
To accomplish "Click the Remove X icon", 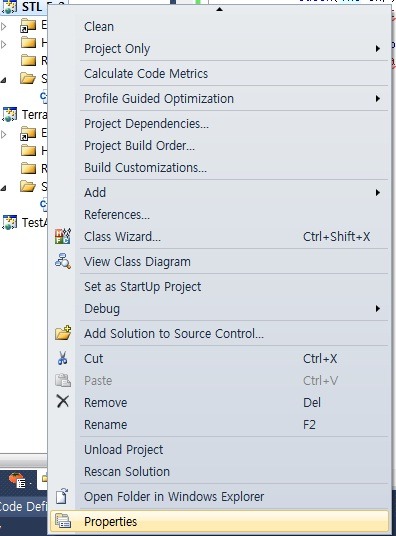I will click(x=63, y=402).
